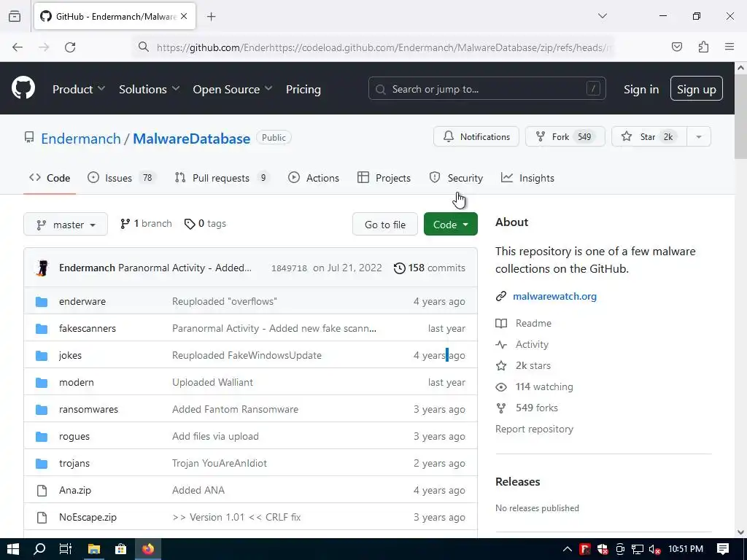This screenshot has height=560, width=747.
Task: Focus the GitHub search or jump to field
Action: click(487, 88)
